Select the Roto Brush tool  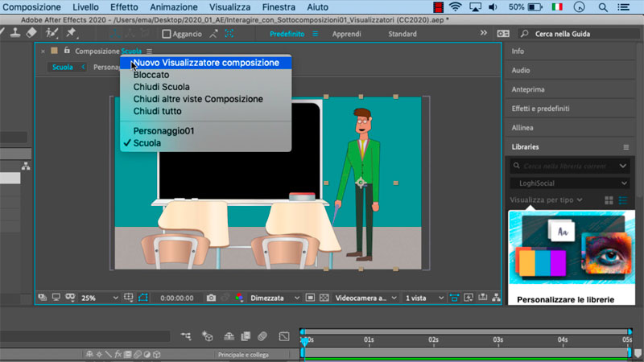pyautogui.click(x=52, y=33)
